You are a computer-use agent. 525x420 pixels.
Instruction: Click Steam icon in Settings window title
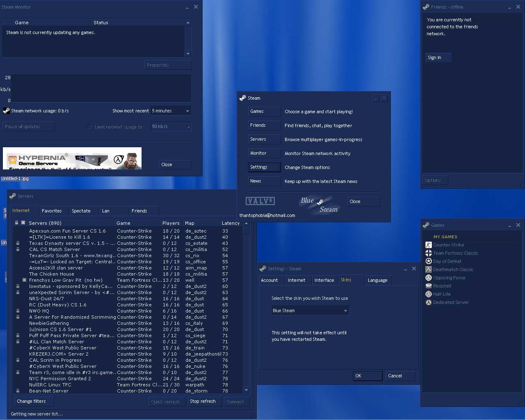[263, 269]
